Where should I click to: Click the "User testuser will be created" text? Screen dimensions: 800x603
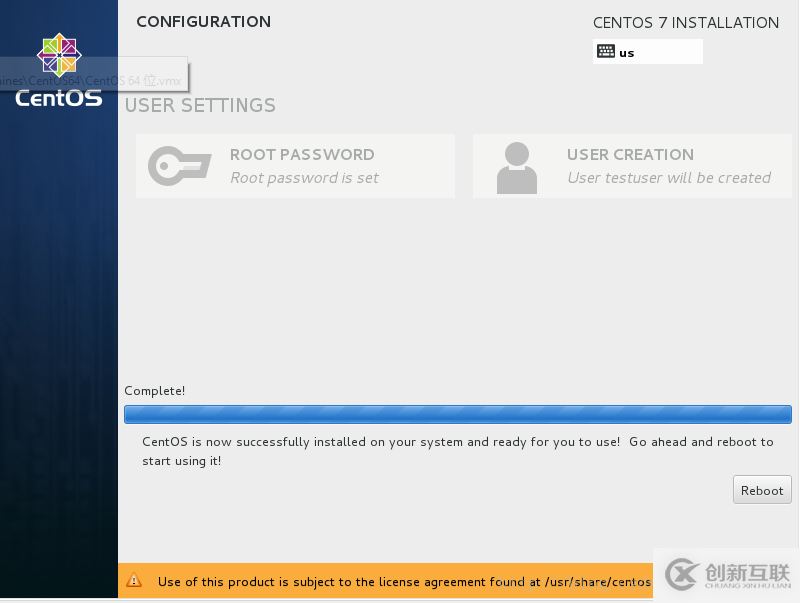click(669, 178)
